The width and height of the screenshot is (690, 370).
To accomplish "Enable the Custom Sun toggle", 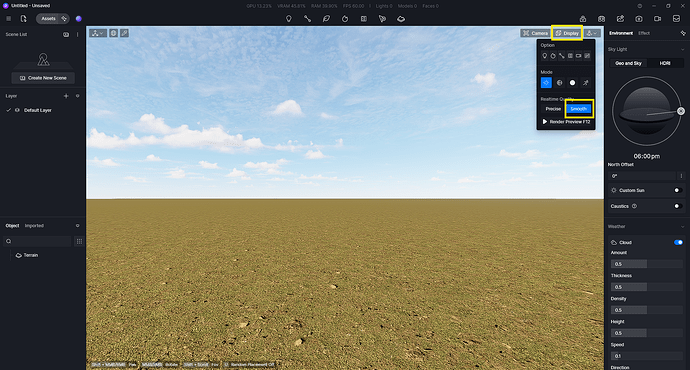I will tap(678, 190).
